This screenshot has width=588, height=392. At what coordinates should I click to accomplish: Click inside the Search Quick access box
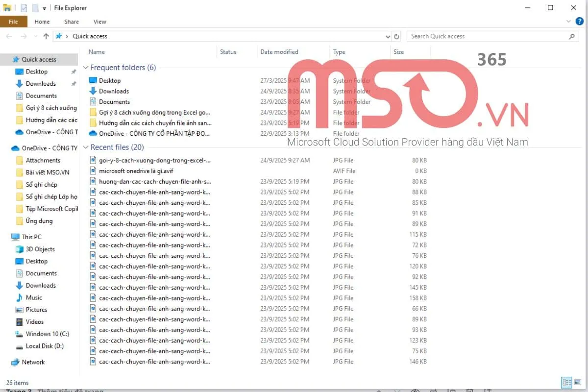[x=465, y=36]
